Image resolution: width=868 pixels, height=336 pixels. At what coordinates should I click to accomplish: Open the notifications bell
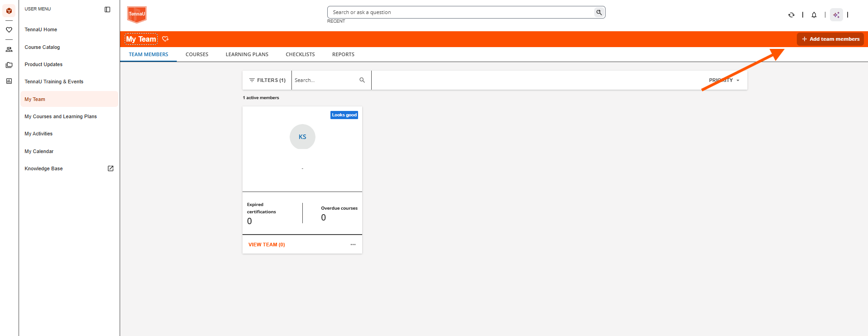pos(814,15)
